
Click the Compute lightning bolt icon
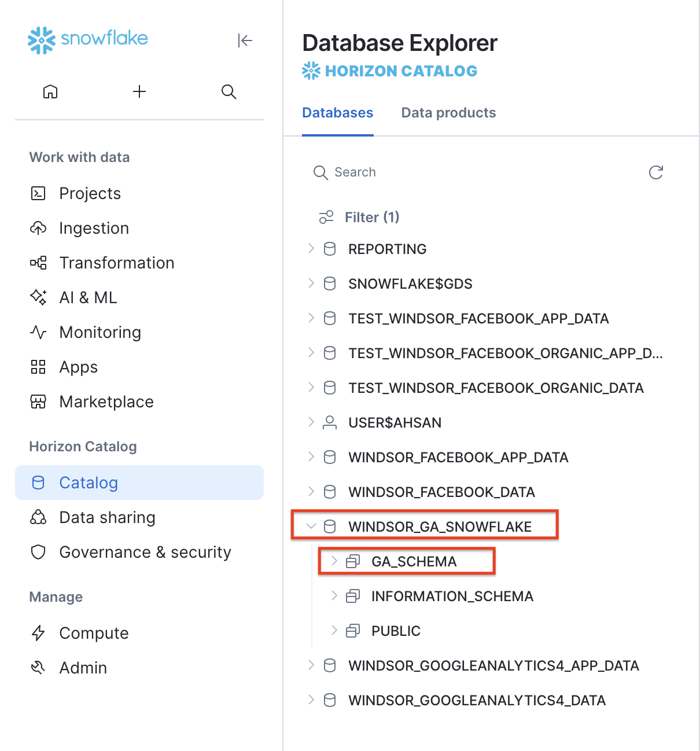[x=38, y=633]
